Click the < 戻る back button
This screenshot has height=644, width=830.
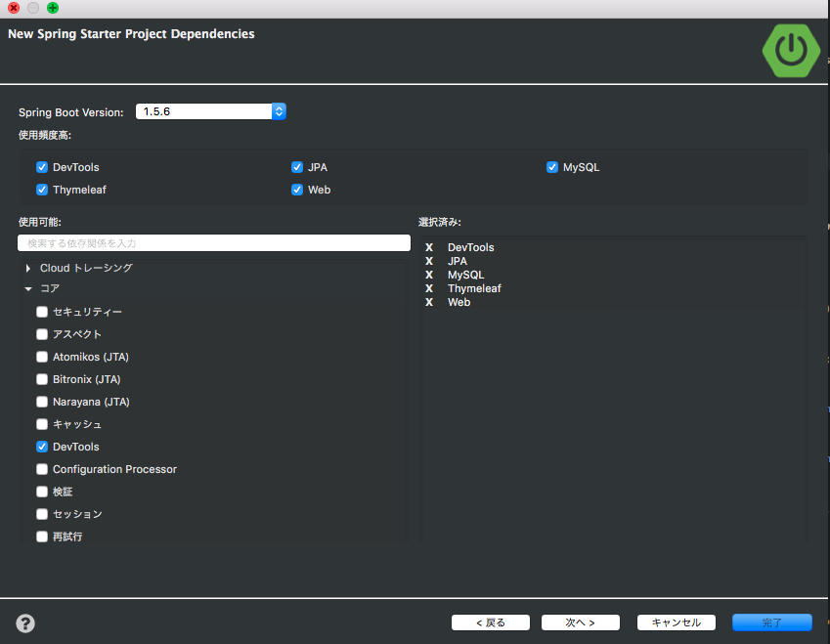[x=491, y=623]
